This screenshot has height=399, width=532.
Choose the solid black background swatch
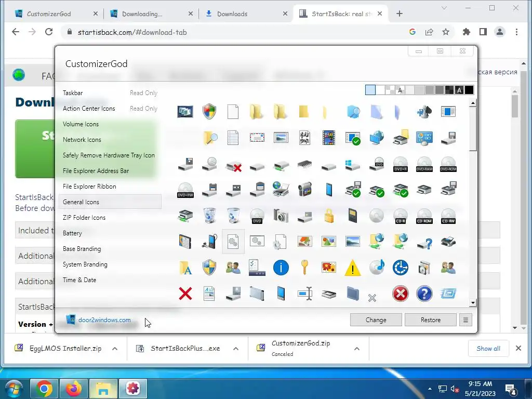(x=469, y=90)
